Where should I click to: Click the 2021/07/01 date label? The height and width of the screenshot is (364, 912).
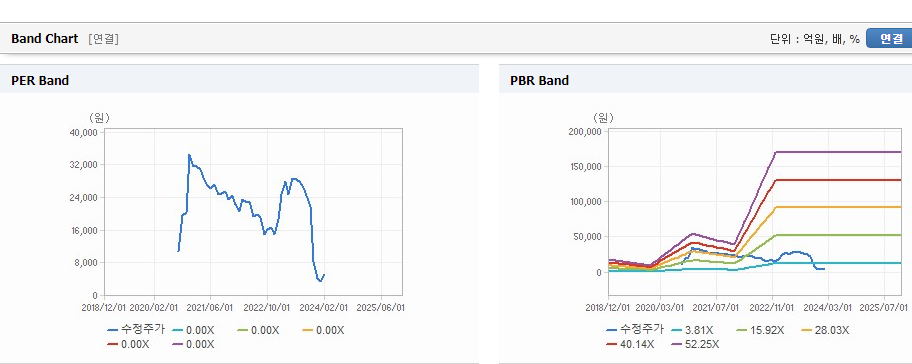coord(717,307)
